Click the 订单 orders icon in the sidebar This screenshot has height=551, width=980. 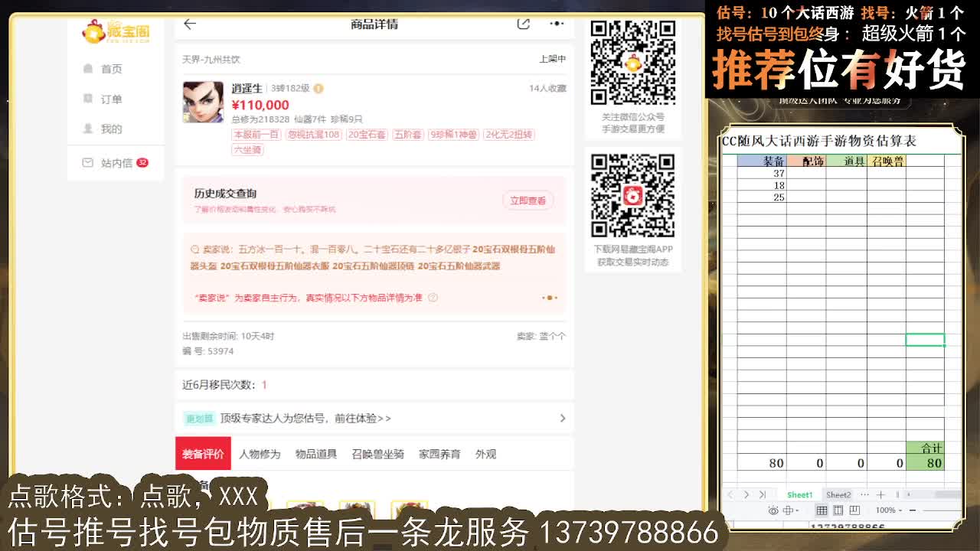[x=87, y=98]
